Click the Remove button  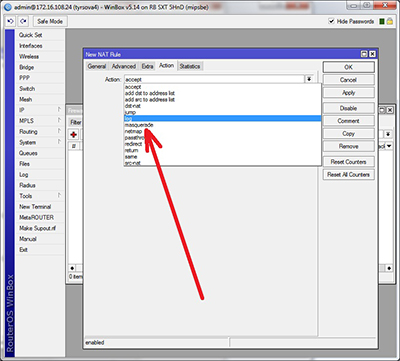tap(348, 146)
